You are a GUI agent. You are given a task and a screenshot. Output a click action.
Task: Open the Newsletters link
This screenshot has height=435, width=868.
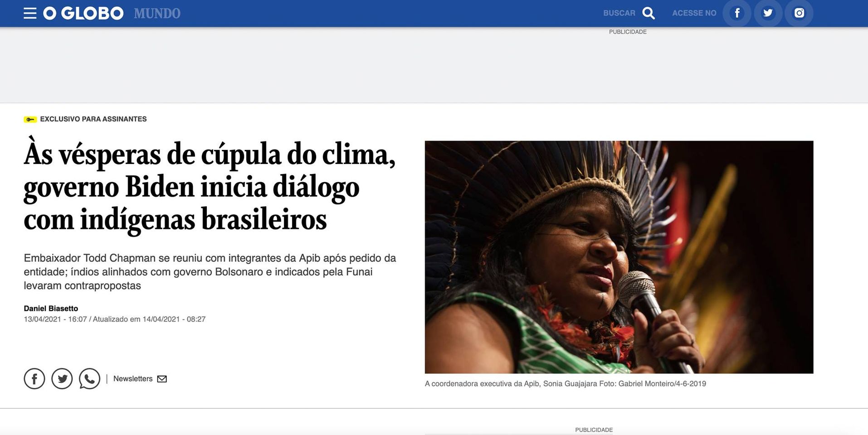133,379
